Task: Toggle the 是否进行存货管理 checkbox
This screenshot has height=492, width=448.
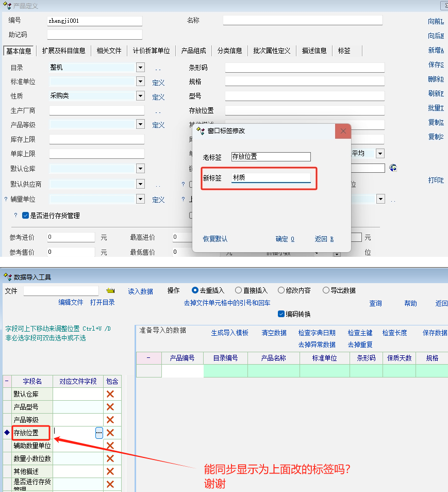Action: pos(25,216)
